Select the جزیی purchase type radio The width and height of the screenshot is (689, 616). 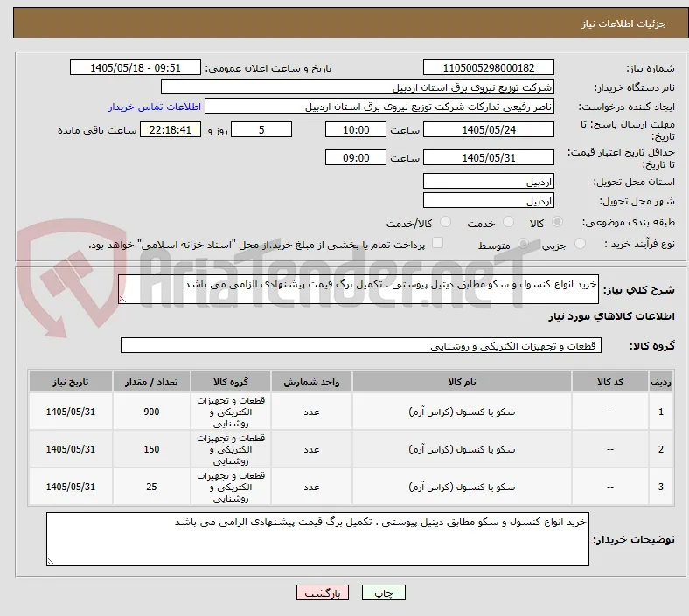[580, 243]
